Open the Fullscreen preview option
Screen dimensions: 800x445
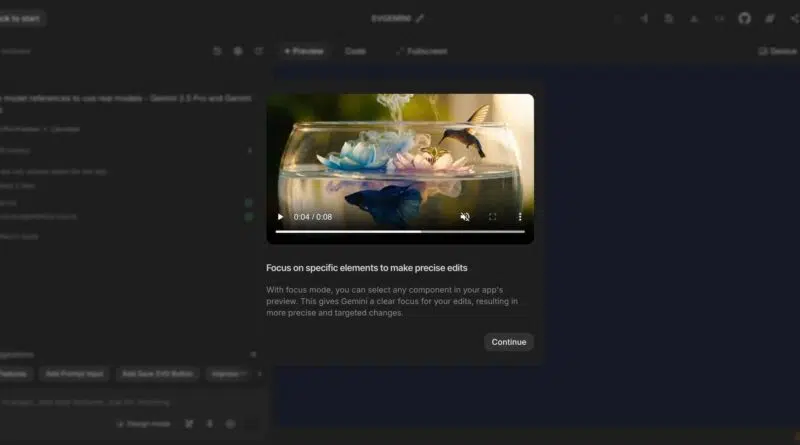422,51
